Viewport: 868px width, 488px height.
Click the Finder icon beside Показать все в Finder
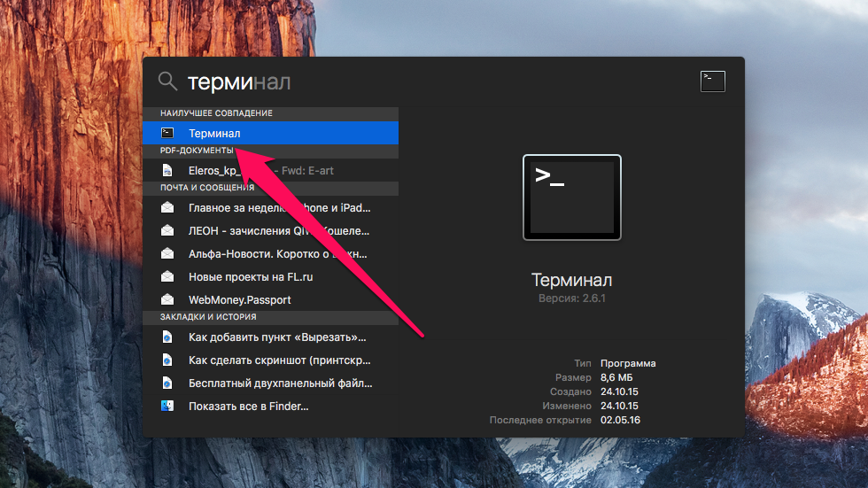pyautogui.click(x=167, y=407)
